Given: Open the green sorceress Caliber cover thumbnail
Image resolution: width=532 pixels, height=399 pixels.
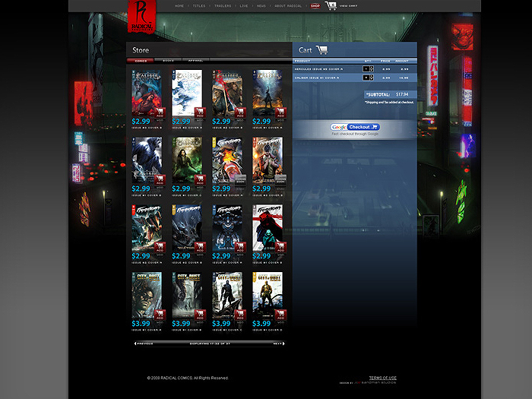Looking at the screenshot, I should (187, 160).
